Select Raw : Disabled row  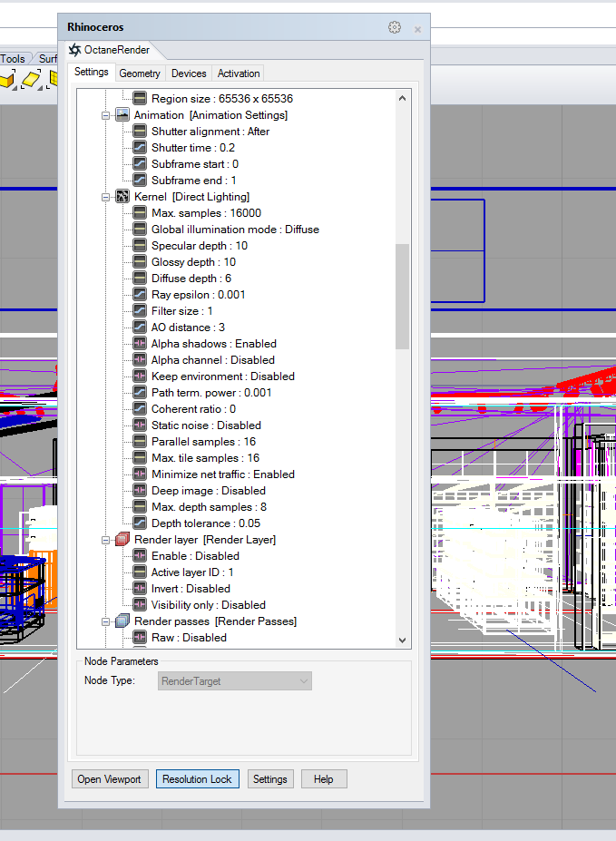point(190,637)
